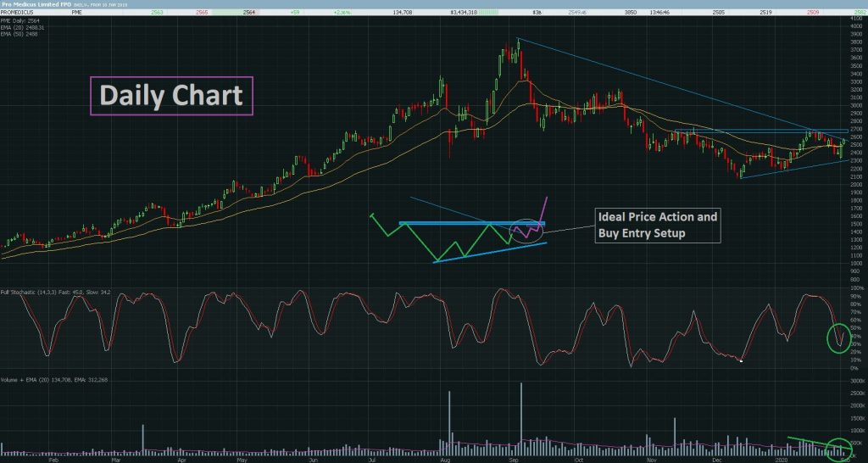Select the last price 2564 cell
The width and height of the screenshot is (868, 463).
coord(248,12)
